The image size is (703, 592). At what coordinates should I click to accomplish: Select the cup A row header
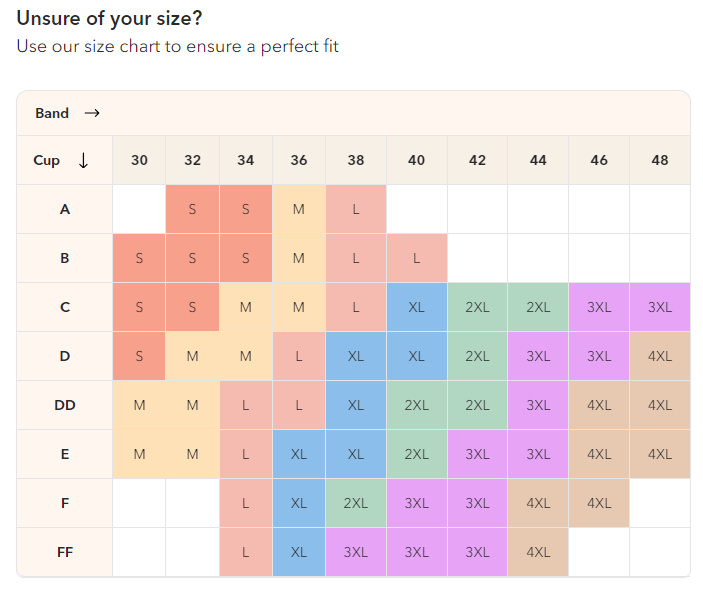click(65, 209)
